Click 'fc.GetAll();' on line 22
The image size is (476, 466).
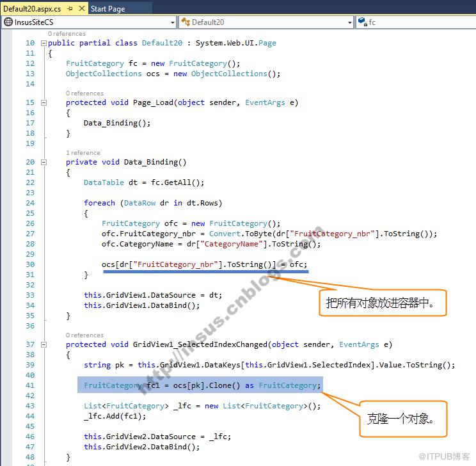(178, 182)
